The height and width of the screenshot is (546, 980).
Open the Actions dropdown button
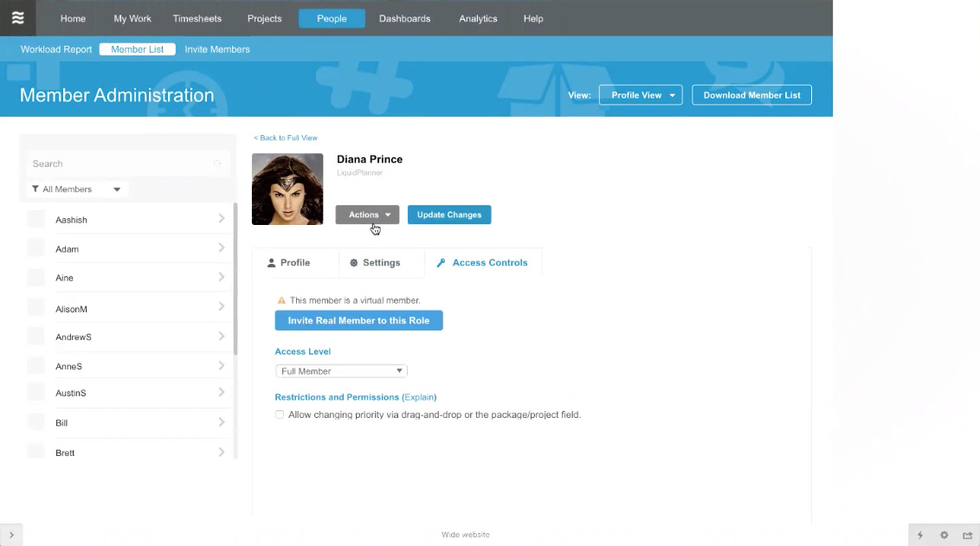coord(367,215)
